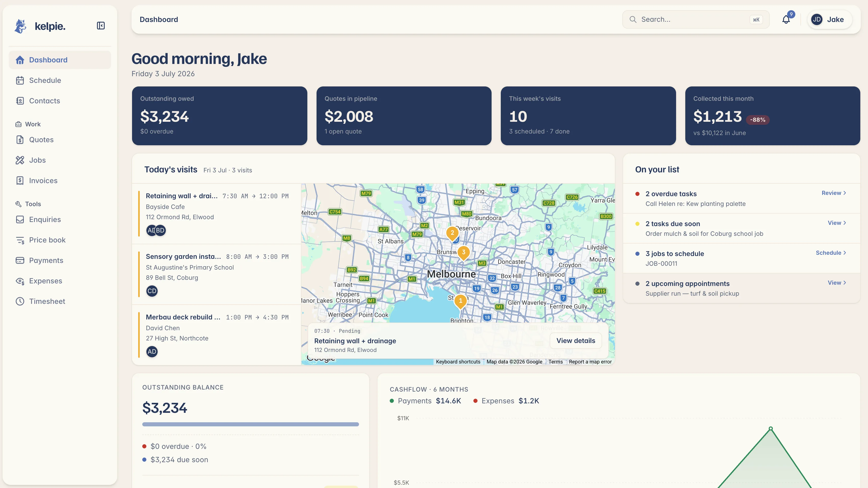The width and height of the screenshot is (868, 488).
Task: Click Keyboard shortcuts on the map
Action: point(458,362)
